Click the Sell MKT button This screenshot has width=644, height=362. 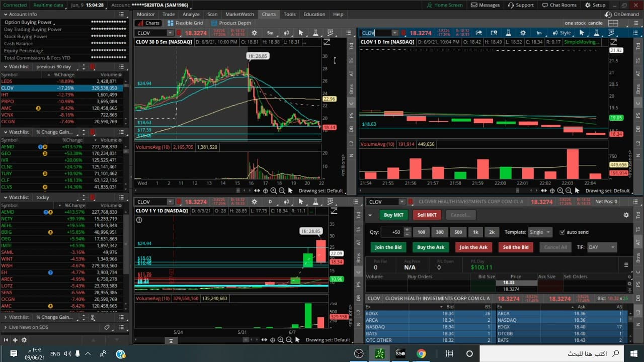[x=427, y=215]
